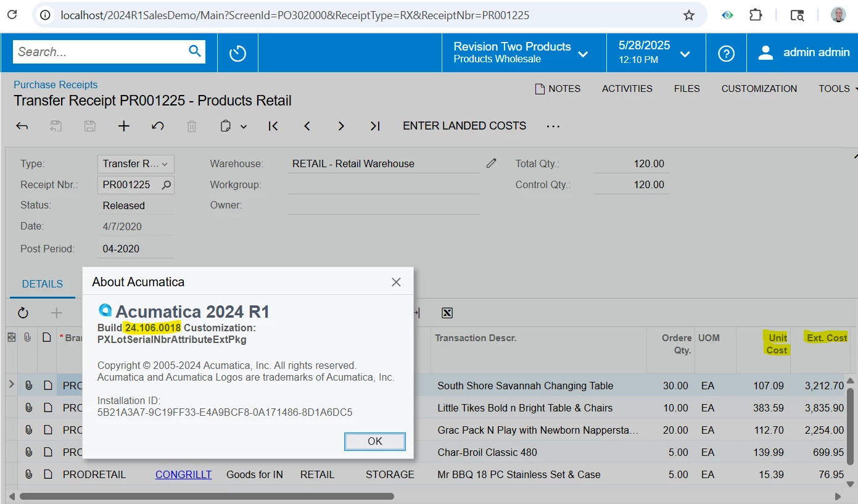Sort by Ext. Cost column header
Image resolution: width=858 pixels, height=504 pixels.
827,337
